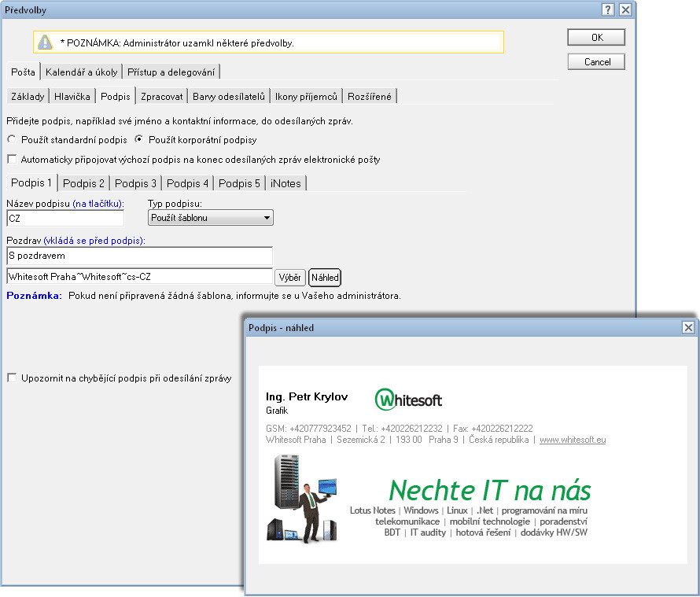
Task: Switch to the Kalendář a úkoly tab
Action: click(82, 72)
